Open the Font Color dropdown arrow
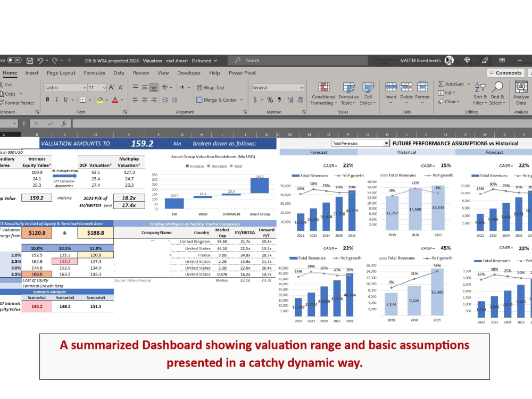The width and height of the screenshot is (532, 399). pos(122,100)
